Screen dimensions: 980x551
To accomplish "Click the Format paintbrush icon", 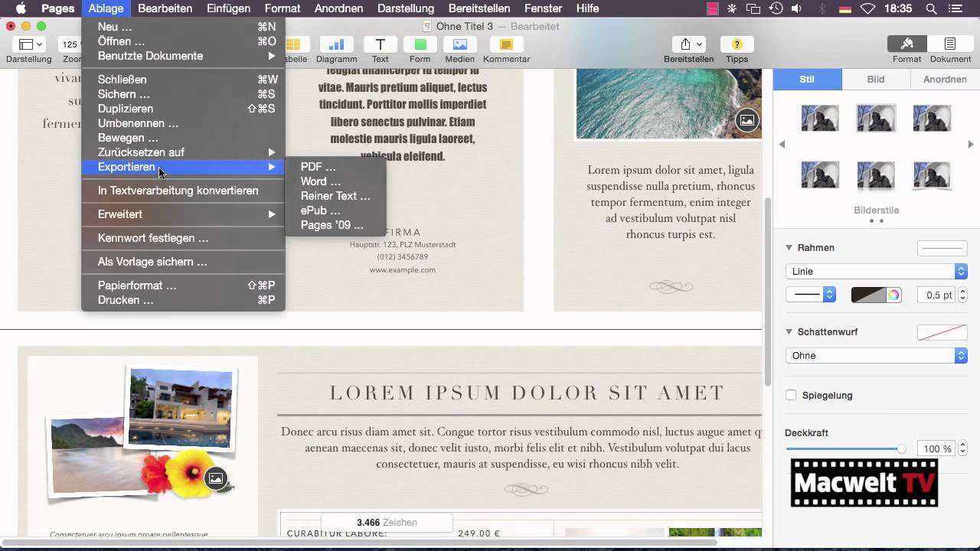I will point(906,44).
